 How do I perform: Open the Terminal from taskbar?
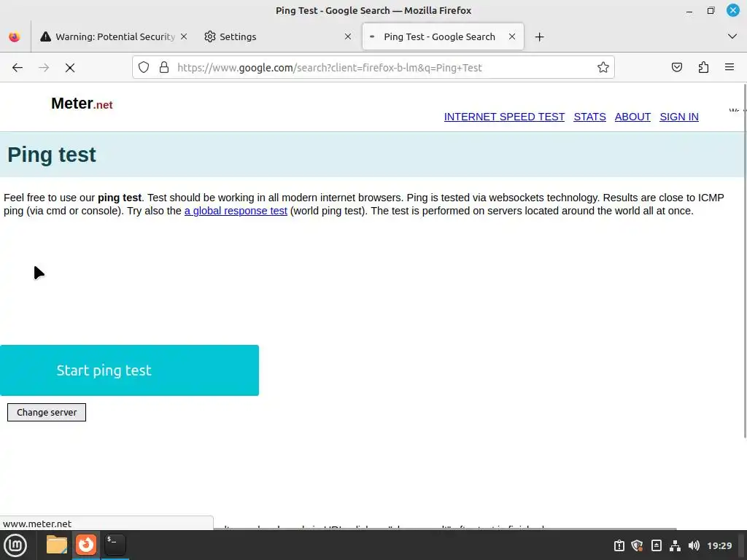pos(115,545)
